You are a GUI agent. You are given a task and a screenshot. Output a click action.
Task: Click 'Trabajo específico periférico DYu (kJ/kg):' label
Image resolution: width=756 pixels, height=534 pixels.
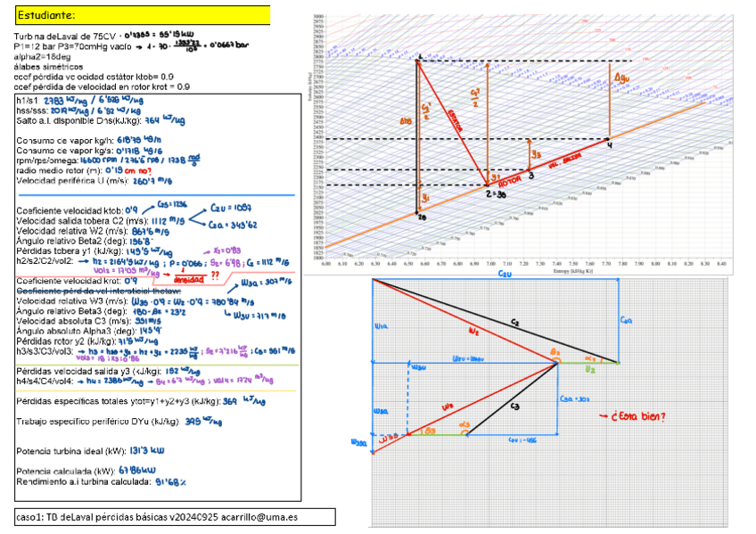[98, 422]
